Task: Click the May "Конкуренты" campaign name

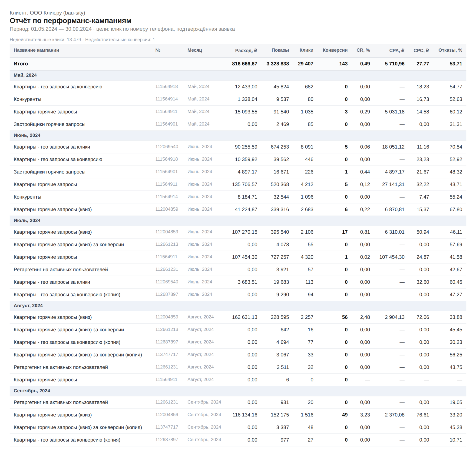Action: [x=27, y=99]
